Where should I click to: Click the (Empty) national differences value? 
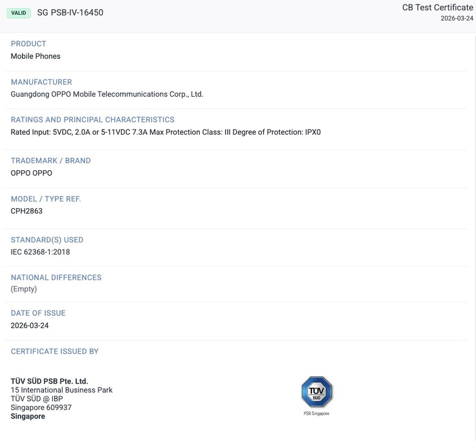24,289
